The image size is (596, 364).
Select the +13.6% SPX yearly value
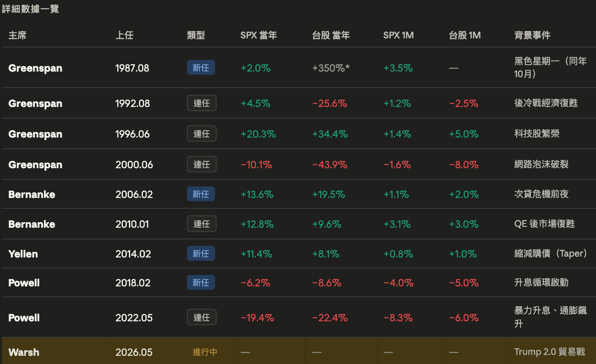[257, 195]
